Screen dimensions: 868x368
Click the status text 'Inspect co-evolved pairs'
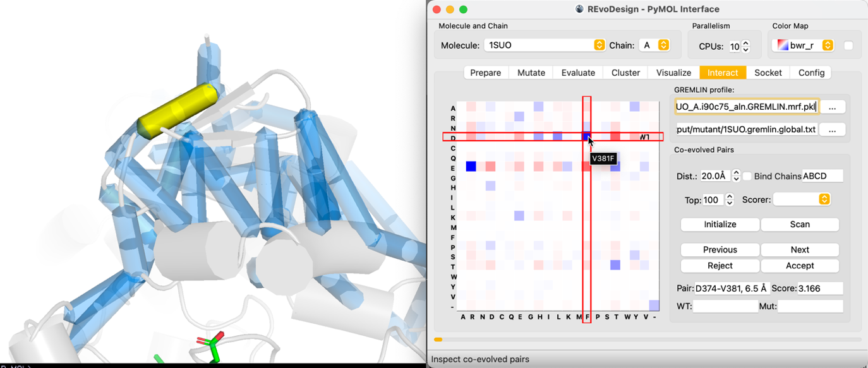[x=480, y=359]
